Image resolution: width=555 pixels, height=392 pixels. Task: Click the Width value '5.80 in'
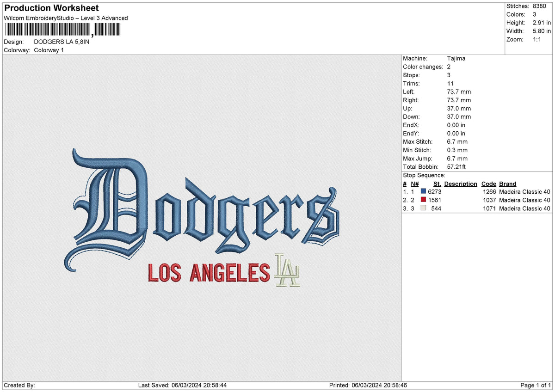point(542,31)
